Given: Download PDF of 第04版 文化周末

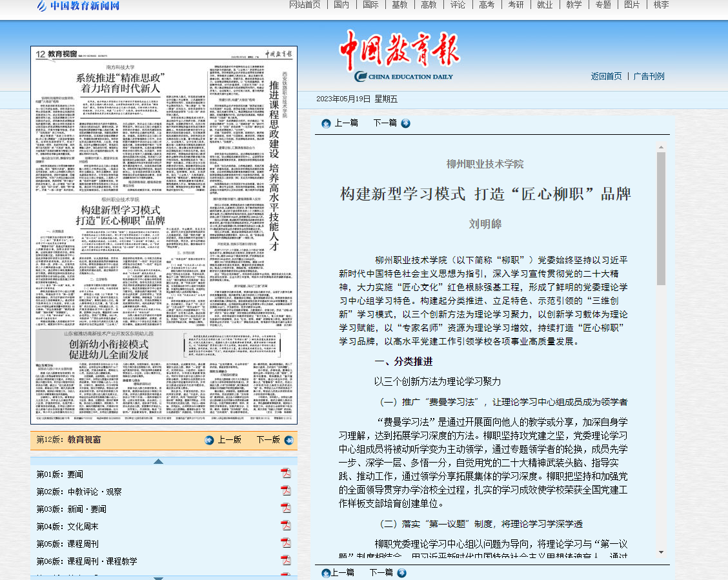Looking at the screenshot, I should click(285, 526).
